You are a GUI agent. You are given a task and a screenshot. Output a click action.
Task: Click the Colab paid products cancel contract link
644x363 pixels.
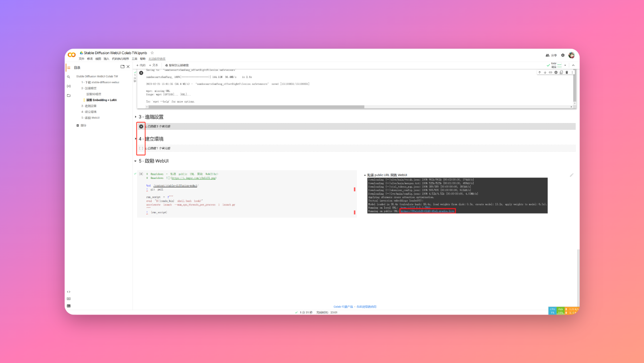(x=355, y=307)
